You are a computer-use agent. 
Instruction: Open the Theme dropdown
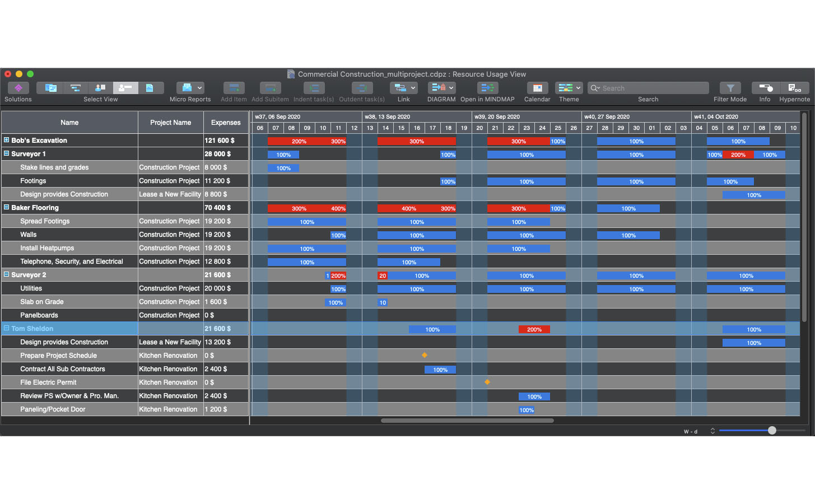coord(569,88)
